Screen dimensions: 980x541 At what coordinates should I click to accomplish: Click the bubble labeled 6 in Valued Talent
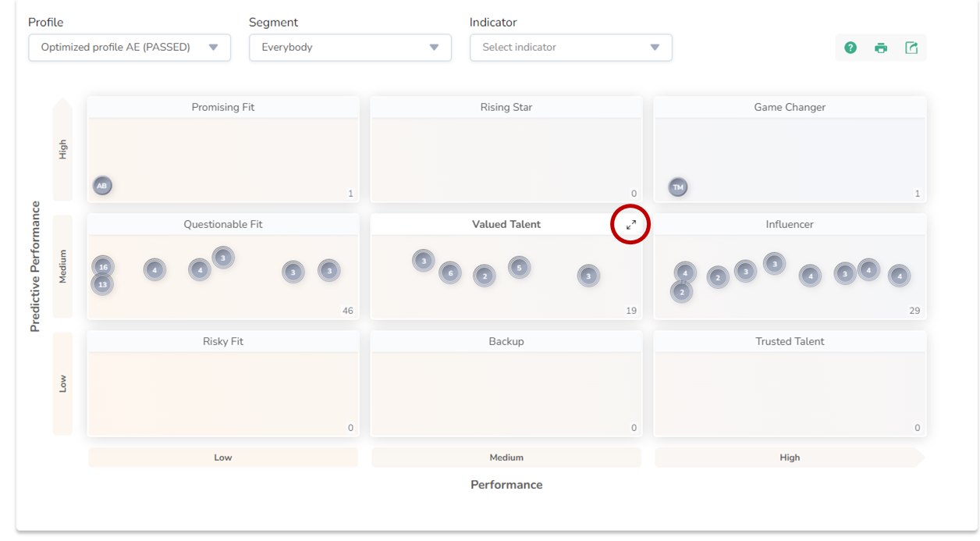point(450,273)
